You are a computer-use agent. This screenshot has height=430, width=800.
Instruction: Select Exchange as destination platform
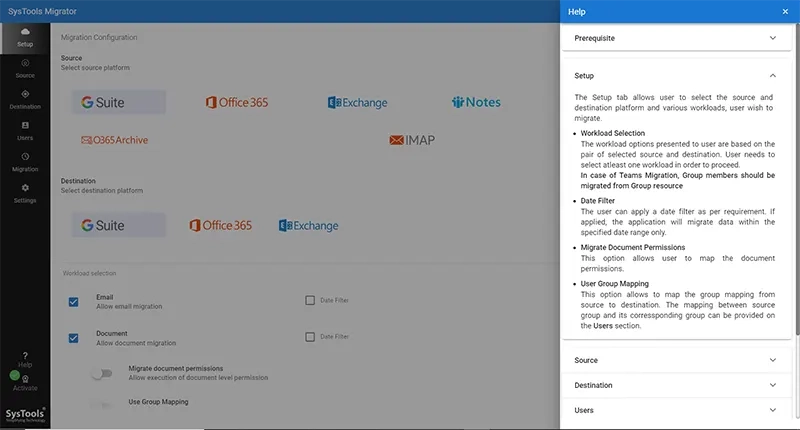[308, 226]
